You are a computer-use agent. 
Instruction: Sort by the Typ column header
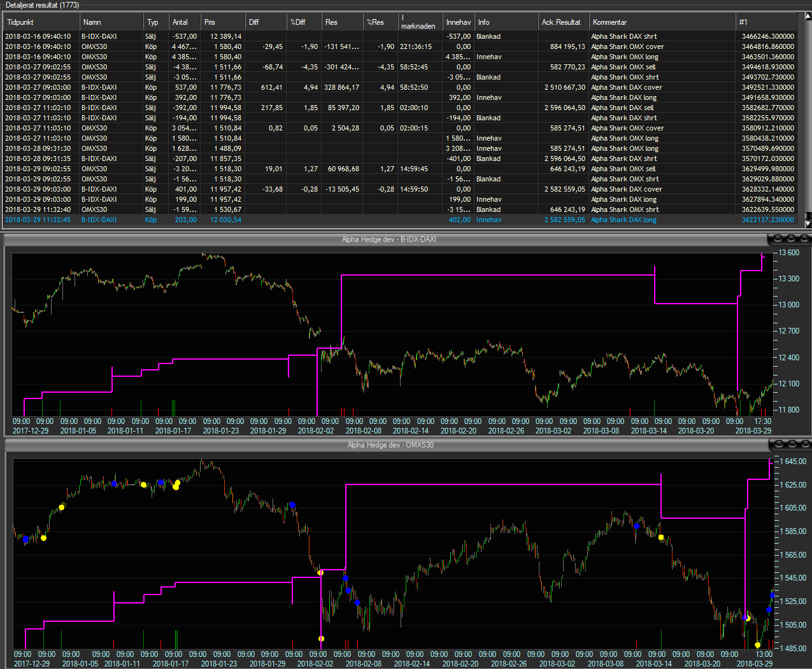(157, 22)
